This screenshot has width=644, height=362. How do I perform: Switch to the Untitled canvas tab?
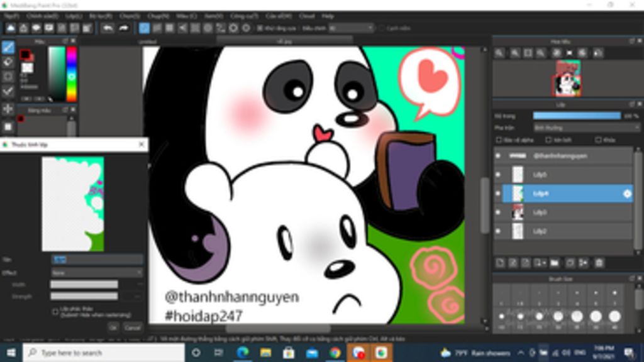click(147, 41)
